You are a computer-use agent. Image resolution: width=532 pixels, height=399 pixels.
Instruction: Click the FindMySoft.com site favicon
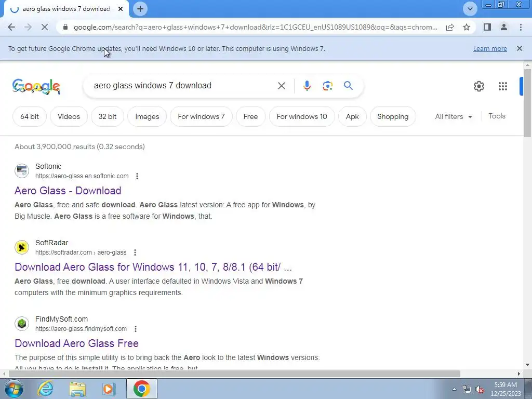tap(22, 323)
